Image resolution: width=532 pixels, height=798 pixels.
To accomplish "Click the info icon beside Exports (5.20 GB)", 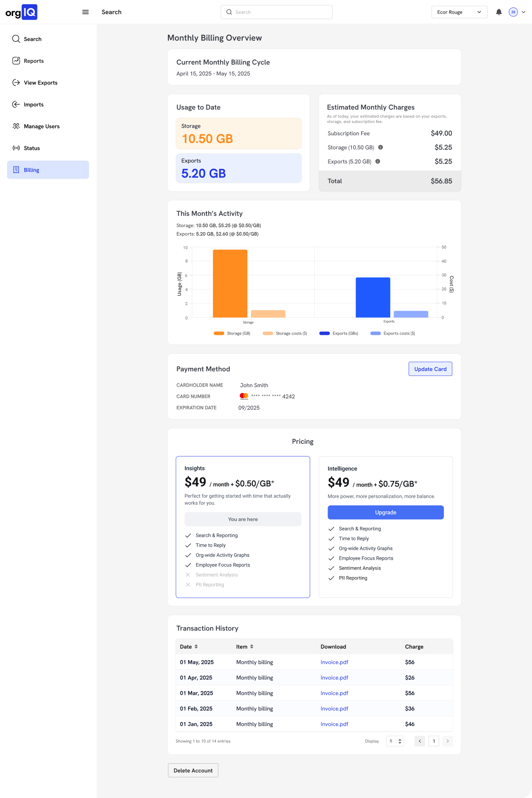I will point(378,161).
